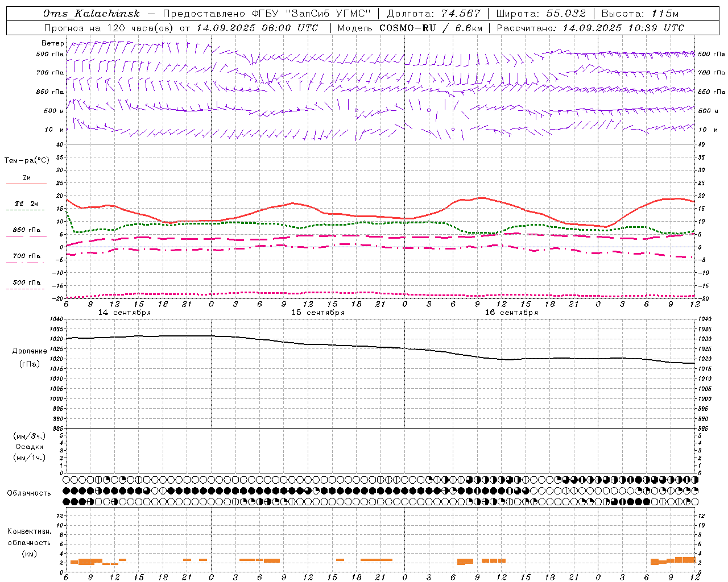Image resolution: width=728 pixels, height=582 pixels.
Task: Click the Тем-ра(°C) axis title
Action: tap(27, 161)
